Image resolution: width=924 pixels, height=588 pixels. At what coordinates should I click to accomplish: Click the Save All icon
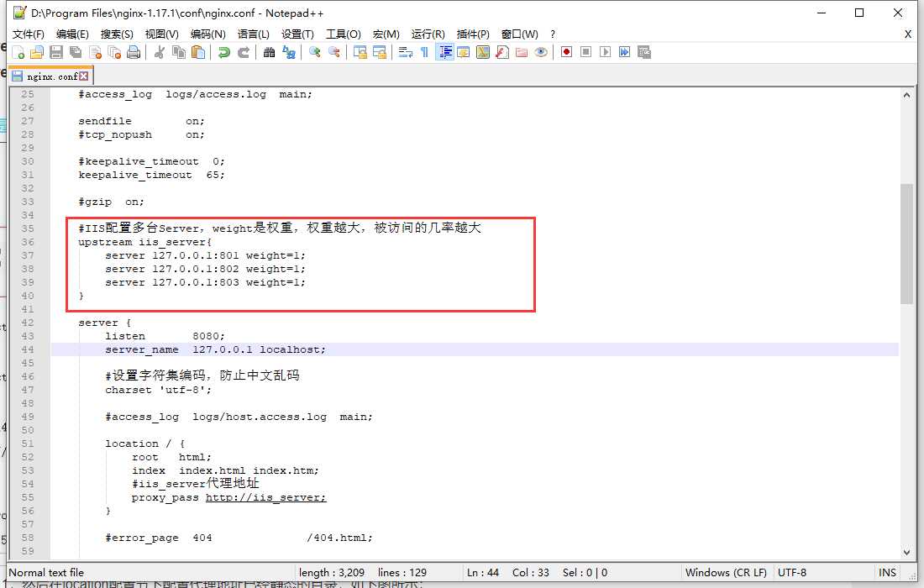pyautogui.click(x=76, y=52)
